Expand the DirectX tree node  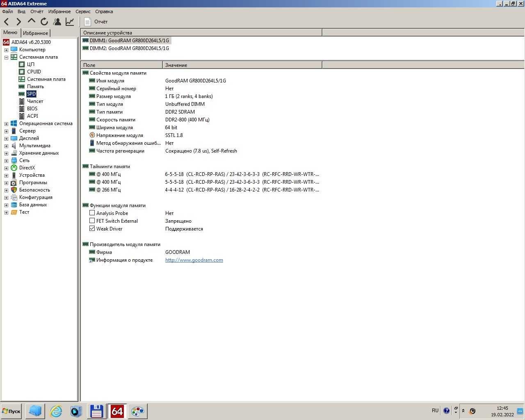(6, 168)
